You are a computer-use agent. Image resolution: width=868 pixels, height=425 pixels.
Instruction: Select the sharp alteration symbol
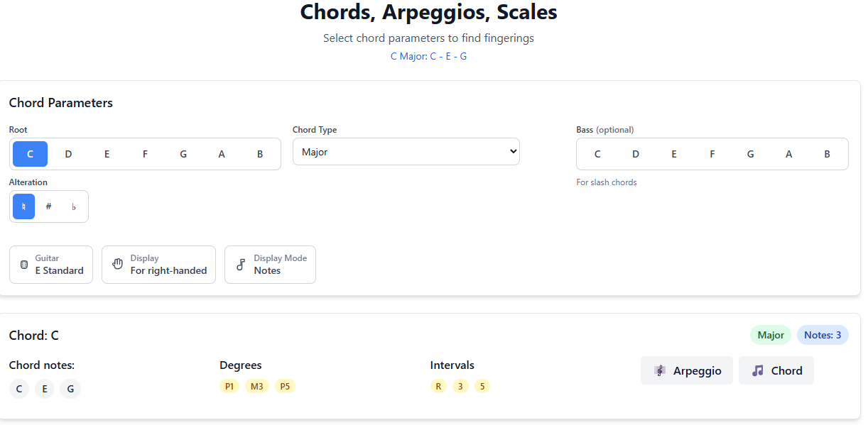tap(48, 206)
